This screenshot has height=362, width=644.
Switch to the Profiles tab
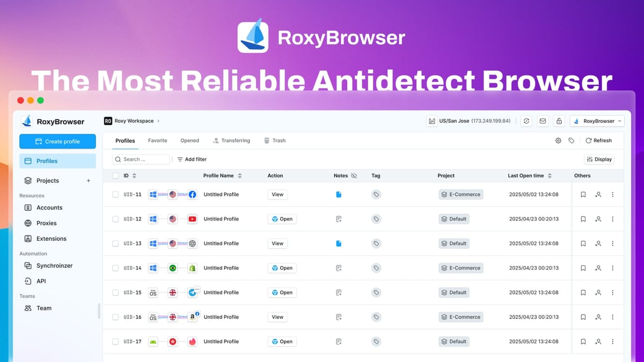pos(125,141)
